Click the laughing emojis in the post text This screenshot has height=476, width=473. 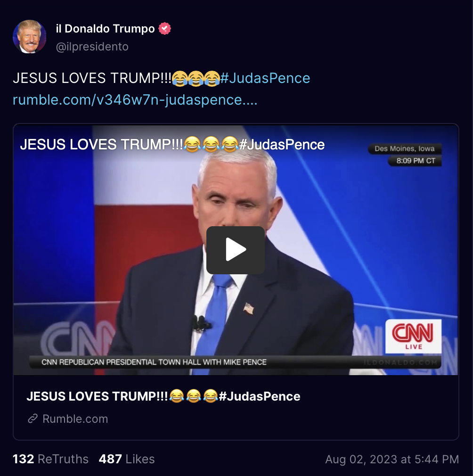coord(196,78)
